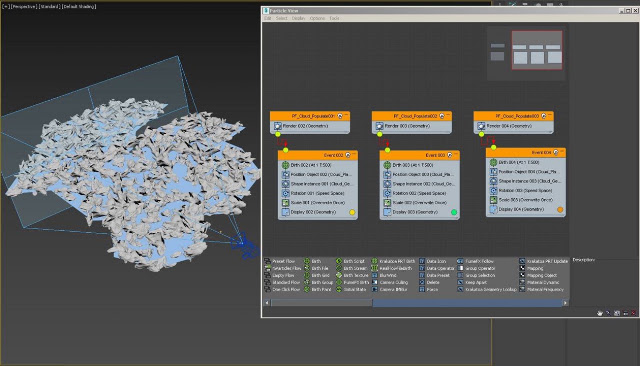Click the Event 004 title bar
640x366 pixels.
526,152
